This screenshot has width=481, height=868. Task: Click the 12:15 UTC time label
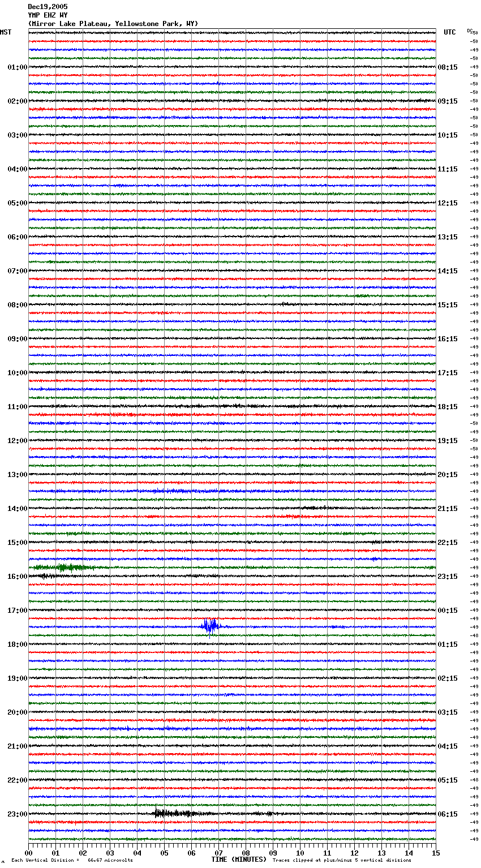[448, 203]
